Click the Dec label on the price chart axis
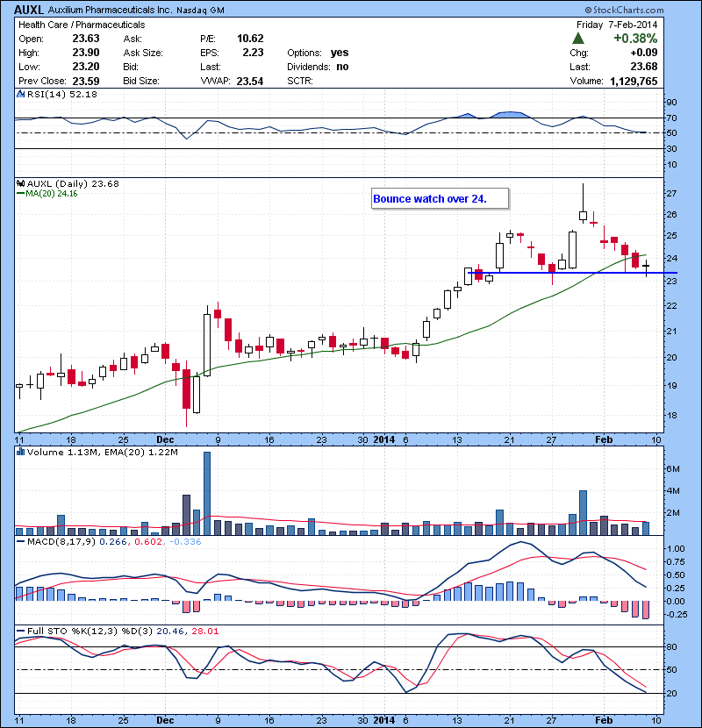 click(165, 439)
